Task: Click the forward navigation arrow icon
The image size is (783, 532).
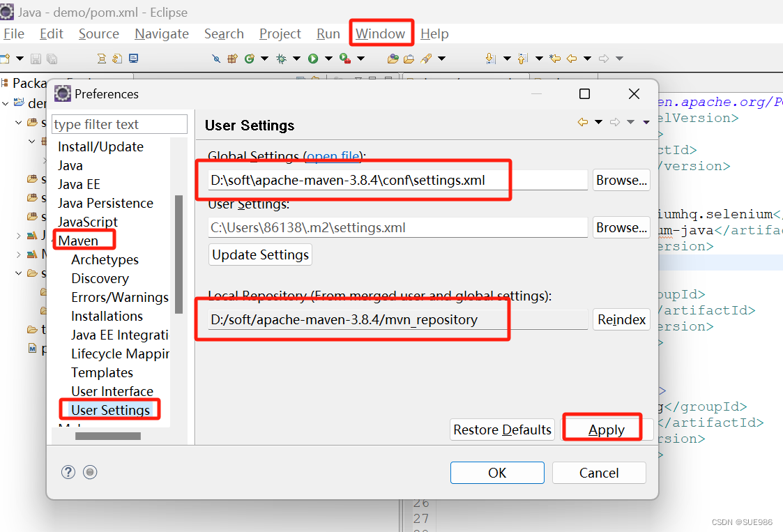Action: click(603, 59)
